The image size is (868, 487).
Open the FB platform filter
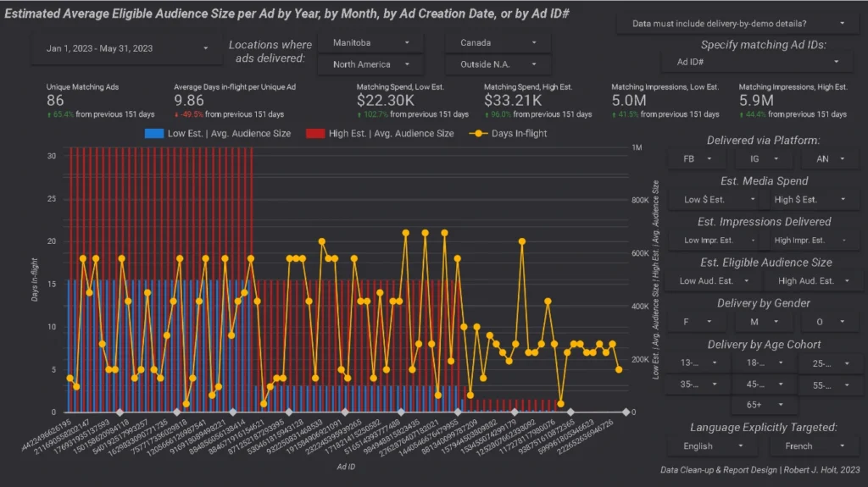coord(693,158)
